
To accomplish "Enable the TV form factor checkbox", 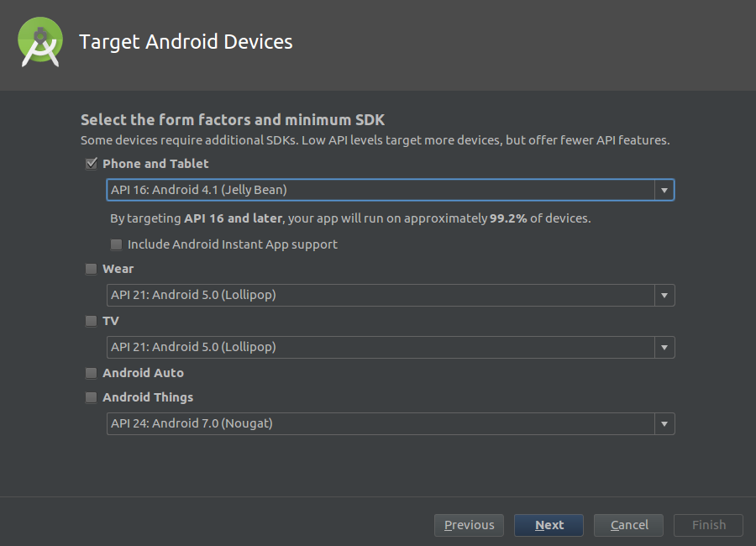I will (x=91, y=321).
